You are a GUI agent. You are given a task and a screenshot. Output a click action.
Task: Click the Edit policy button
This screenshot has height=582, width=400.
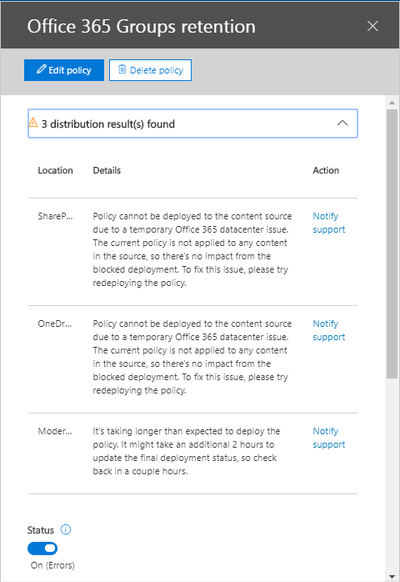[x=64, y=70]
